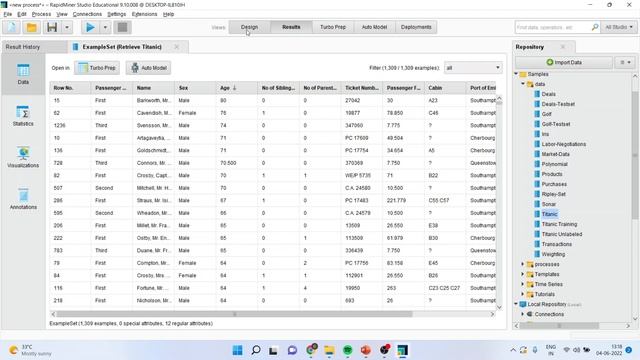Open the Spotify icon on the taskbar
This screenshot has width=640, height=360.
pyautogui.click(x=347, y=350)
